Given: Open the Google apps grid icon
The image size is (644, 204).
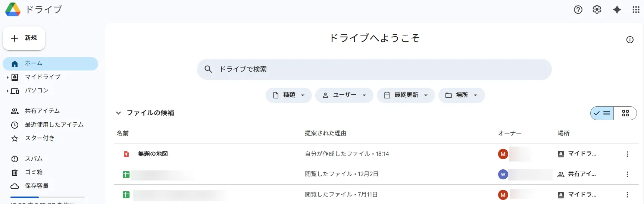Looking at the screenshot, I should point(636,10).
